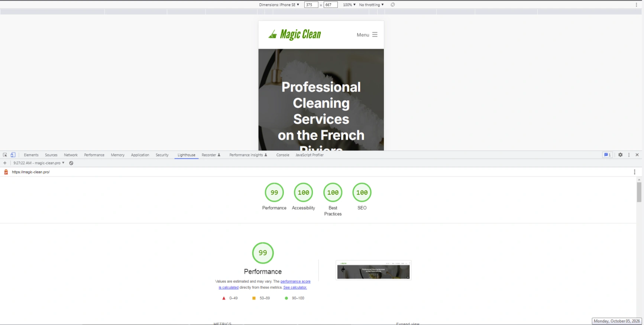Switch to the Network tab
This screenshot has width=644, height=325.
pos(71,155)
